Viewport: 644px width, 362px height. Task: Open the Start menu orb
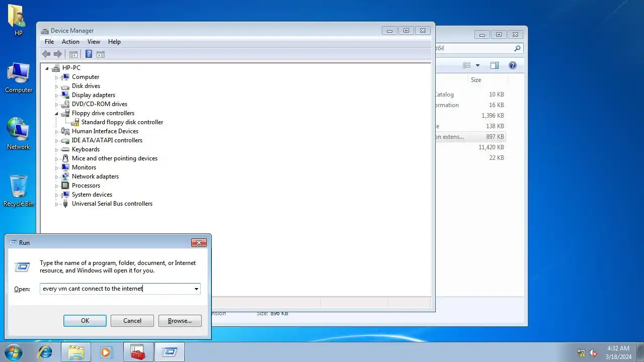click(13, 352)
